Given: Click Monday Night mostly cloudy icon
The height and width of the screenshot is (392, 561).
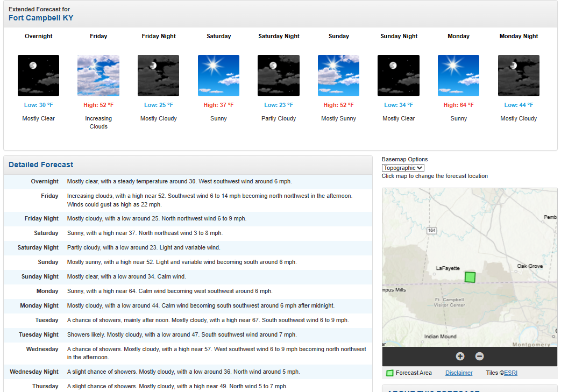Looking at the screenshot, I should [x=519, y=75].
